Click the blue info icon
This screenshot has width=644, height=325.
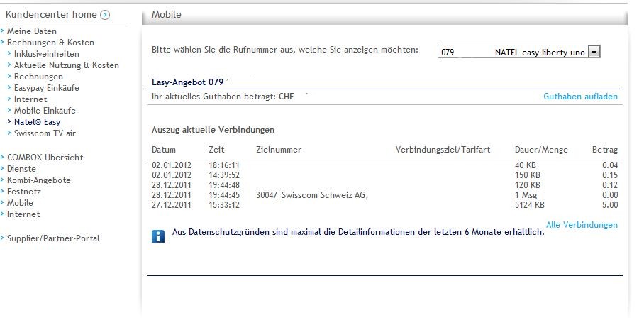[158, 236]
